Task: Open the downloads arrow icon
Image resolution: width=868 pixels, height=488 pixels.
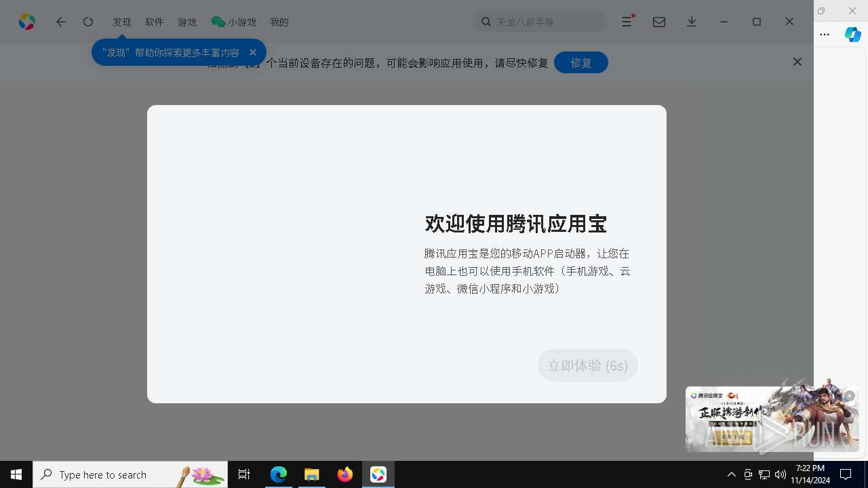Action: (x=692, y=22)
